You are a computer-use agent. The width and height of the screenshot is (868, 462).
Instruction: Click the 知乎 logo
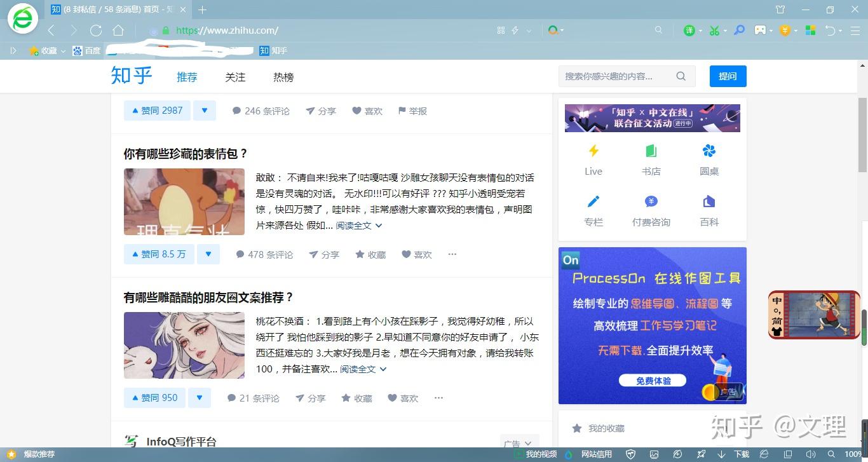pyautogui.click(x=132, y=76)
